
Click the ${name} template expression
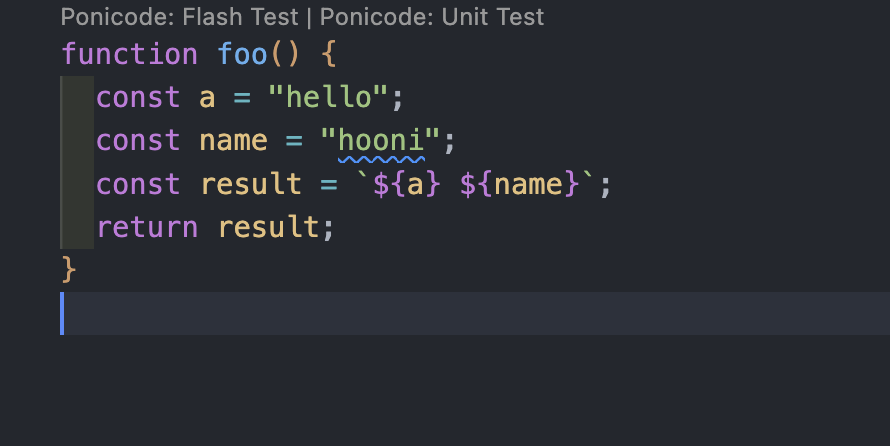(519, 184)
